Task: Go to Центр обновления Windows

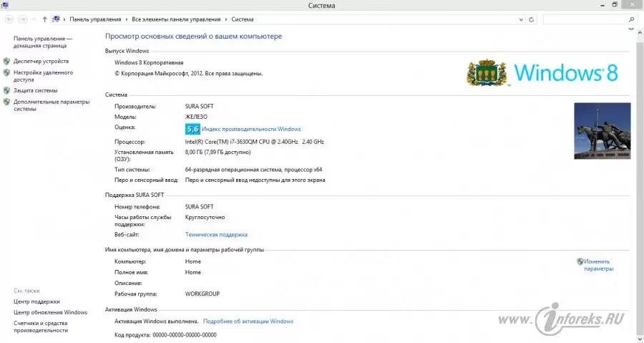Action: (x=50, y=312)
